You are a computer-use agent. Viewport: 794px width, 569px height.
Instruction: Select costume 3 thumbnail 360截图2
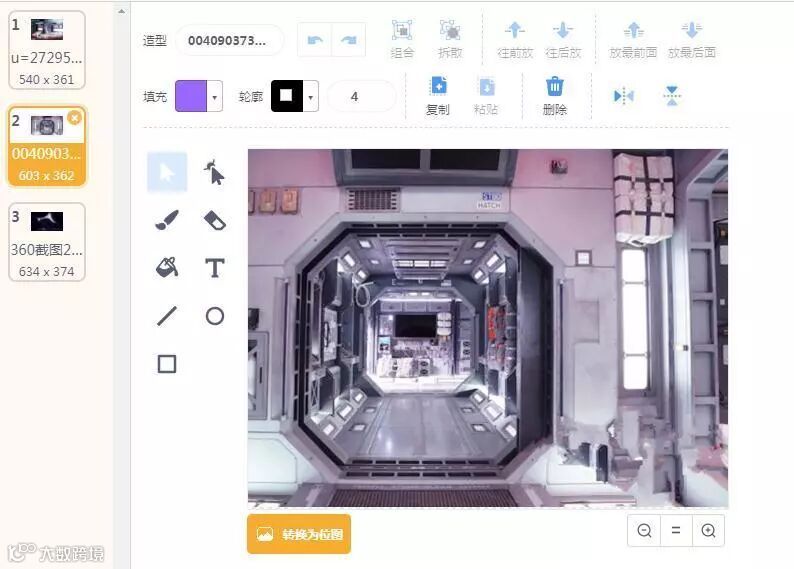(47, 241)
